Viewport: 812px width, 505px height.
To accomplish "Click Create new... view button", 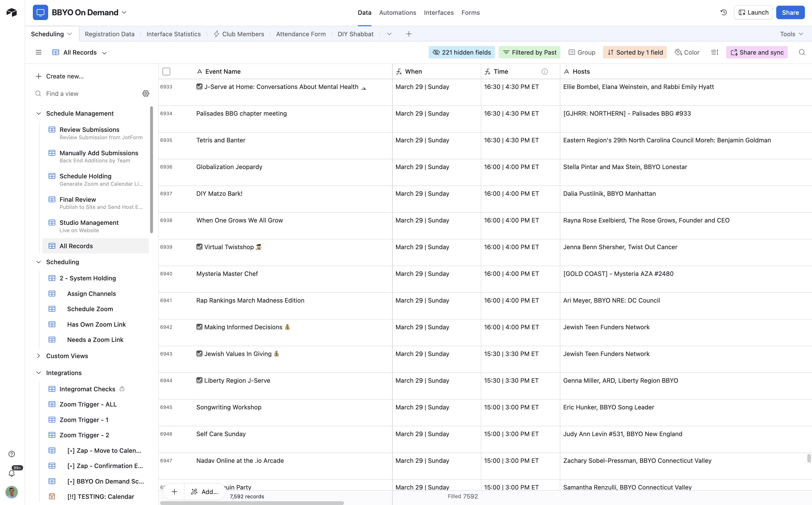I will click(60, 76).
